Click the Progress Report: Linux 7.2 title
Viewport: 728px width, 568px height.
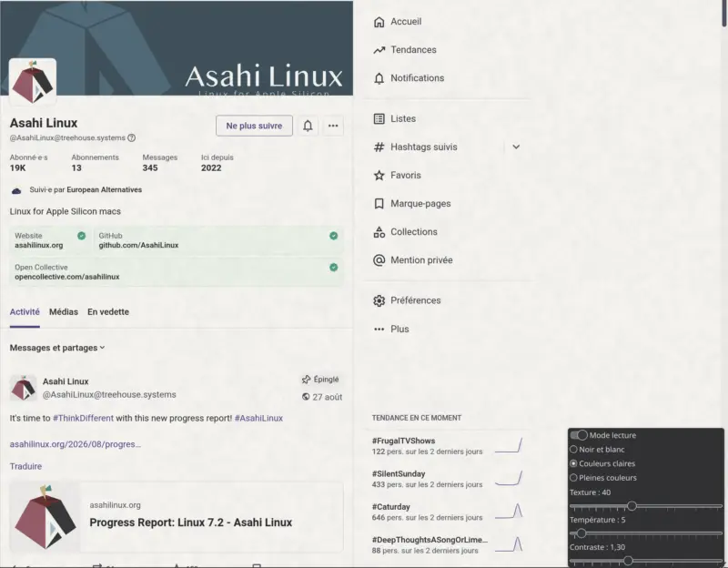(x=191, y=522)
